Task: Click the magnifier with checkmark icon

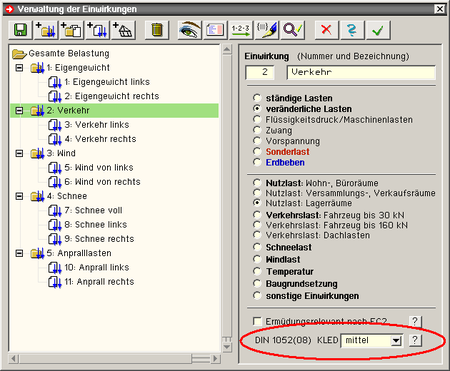Action: 293,30
